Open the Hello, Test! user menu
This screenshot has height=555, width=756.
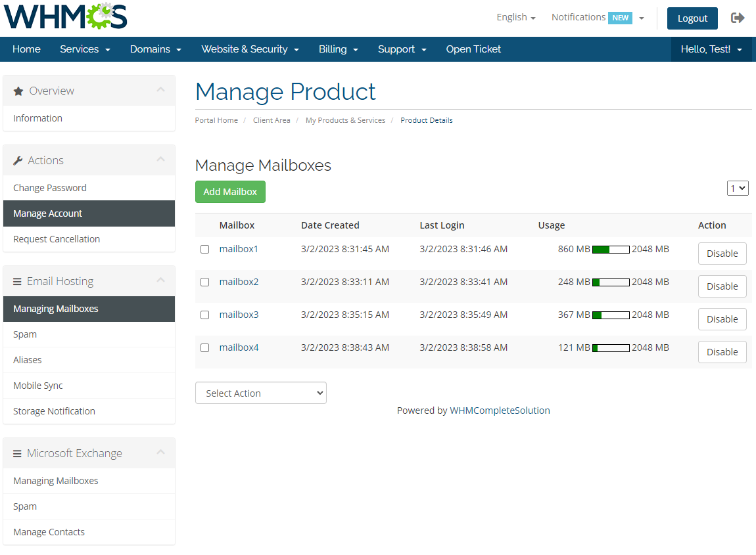[x=711, y=49]
